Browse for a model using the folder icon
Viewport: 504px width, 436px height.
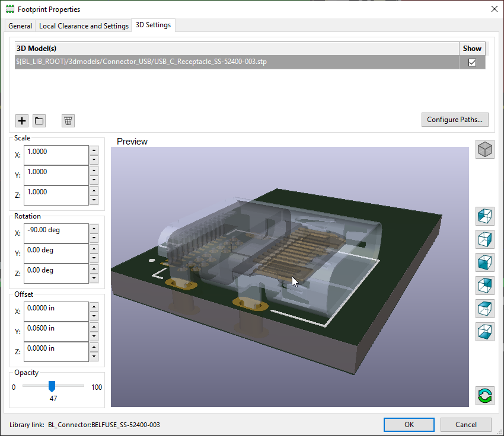pyautogui.click(x=39, y=121)
